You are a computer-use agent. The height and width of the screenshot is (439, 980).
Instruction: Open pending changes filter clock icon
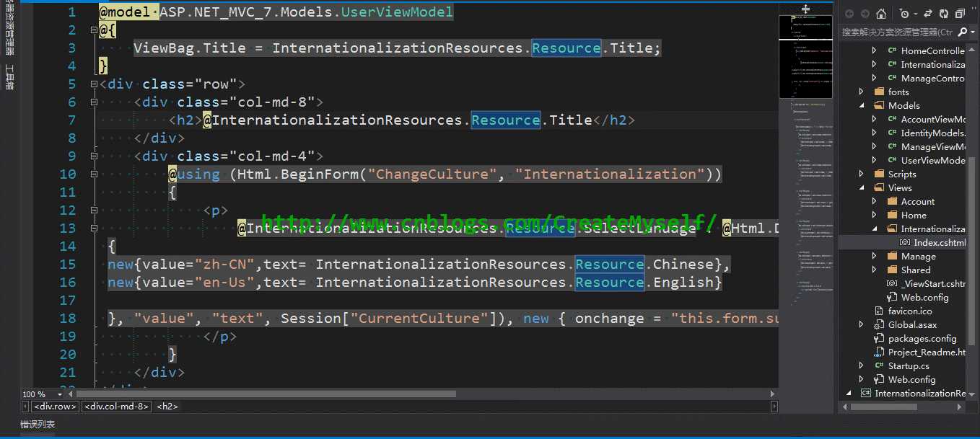tap(904, 14)
